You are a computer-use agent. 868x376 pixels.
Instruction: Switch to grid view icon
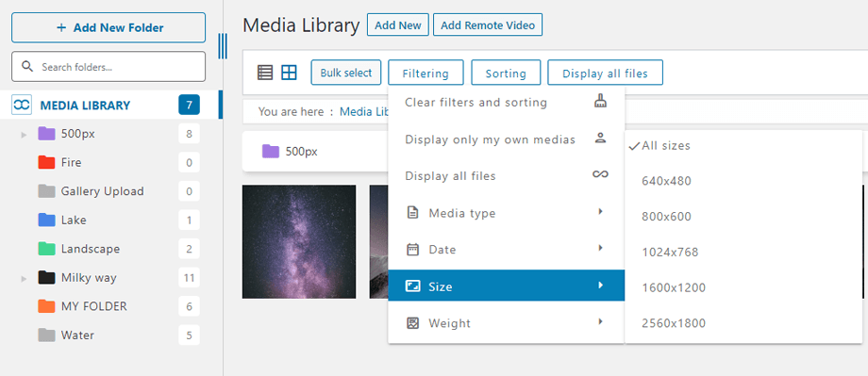pyautogui.click(x=289, y=73)
